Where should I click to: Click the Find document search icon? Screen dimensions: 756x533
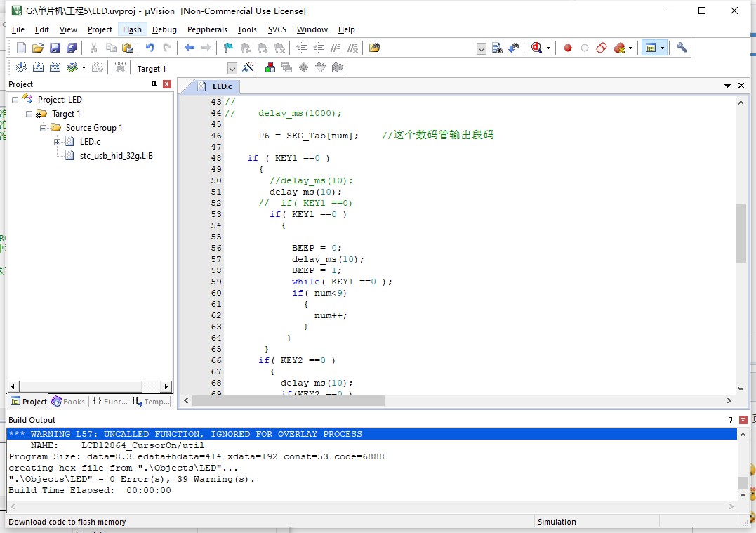click(497, 48)
